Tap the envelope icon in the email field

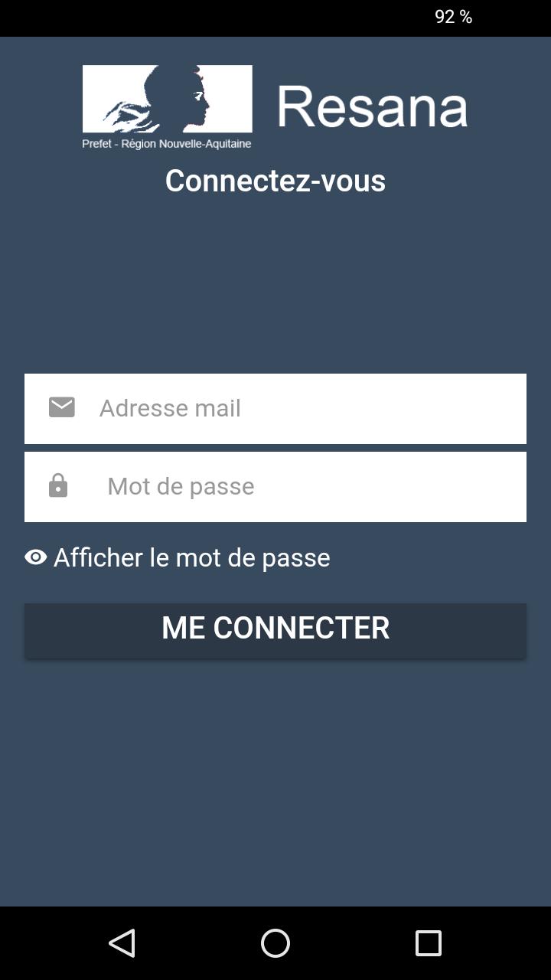point(62,407)
